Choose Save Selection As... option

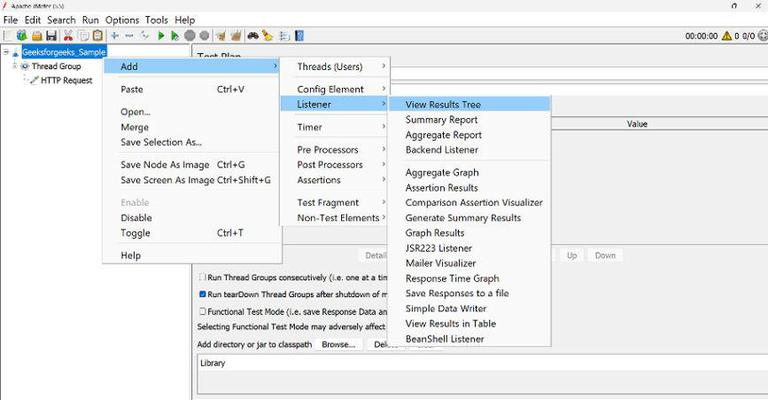192,142
